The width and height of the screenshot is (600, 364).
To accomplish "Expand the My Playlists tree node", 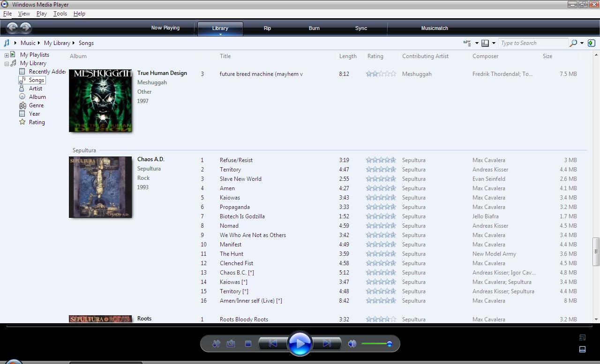I will 7,55.
